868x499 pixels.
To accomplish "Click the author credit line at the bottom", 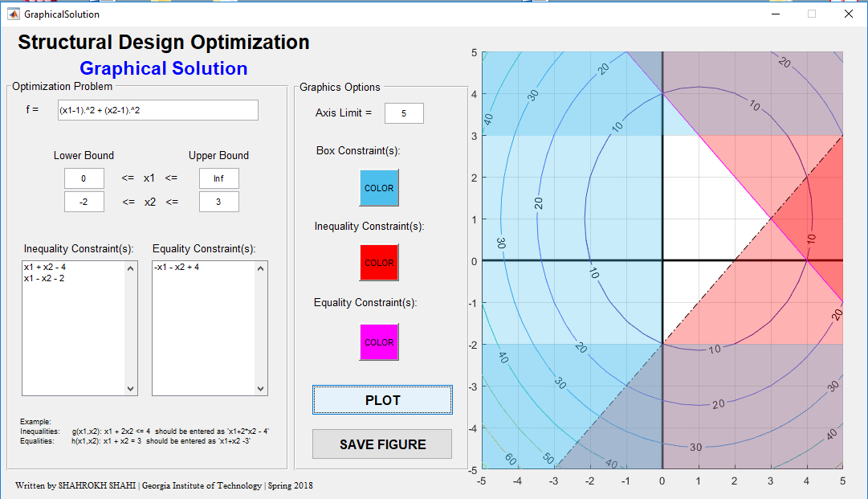I will (164, 485).
